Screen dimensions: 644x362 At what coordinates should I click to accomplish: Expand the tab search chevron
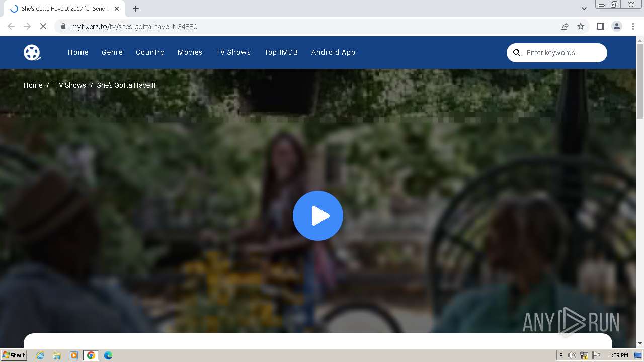(584, 9)
